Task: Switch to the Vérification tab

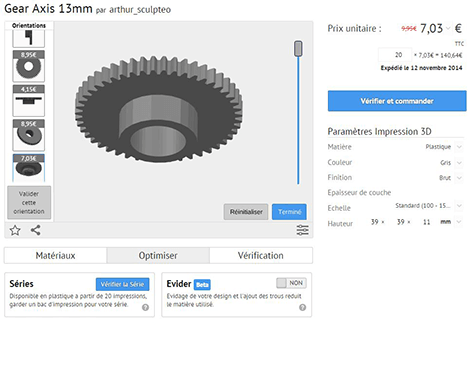Action: (x=261, y=255)
